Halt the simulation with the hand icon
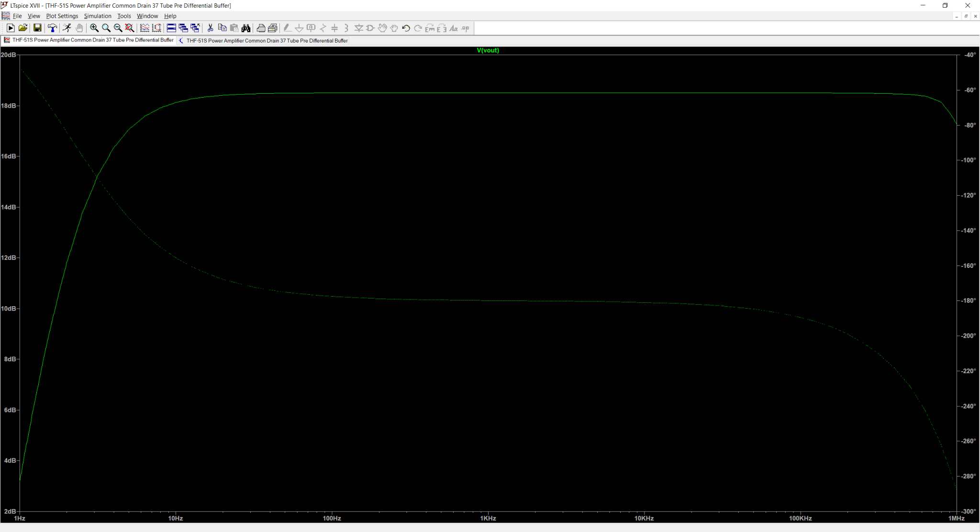Image resolution: width=980 pixels, height=532 pixels. click(x=79, y=28)
